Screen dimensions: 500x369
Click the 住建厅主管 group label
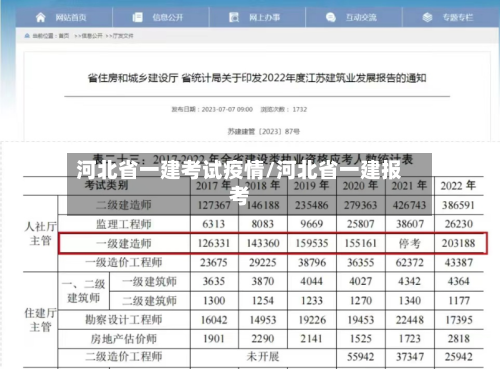[40, 320]
